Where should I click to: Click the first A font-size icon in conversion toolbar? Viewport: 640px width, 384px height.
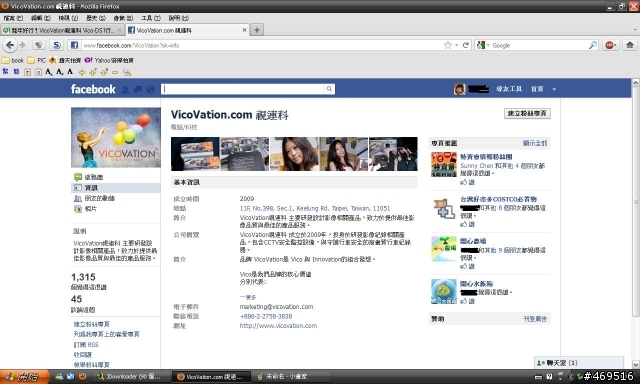[x=49, y=72]
